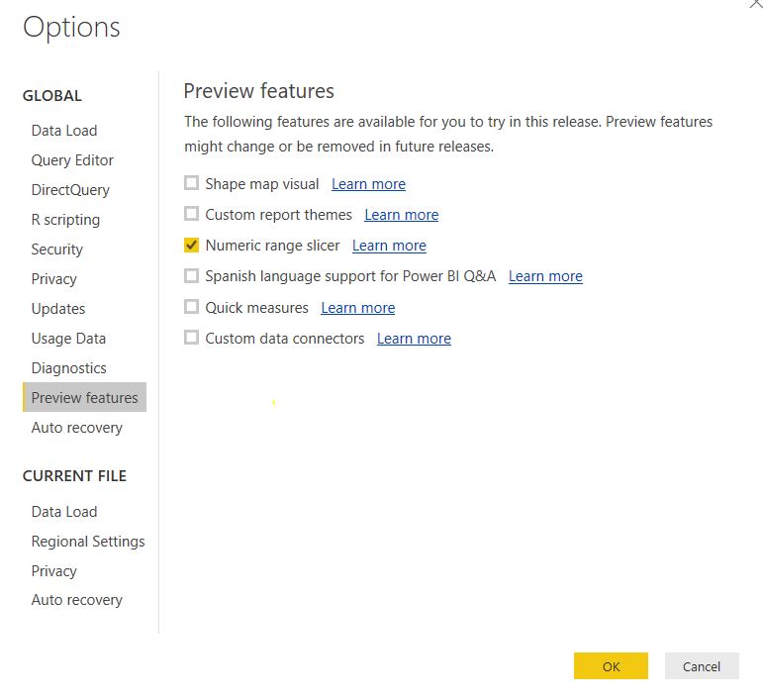Go to Regional Settings
763x700 pixels.
click(x=88, y=542)
